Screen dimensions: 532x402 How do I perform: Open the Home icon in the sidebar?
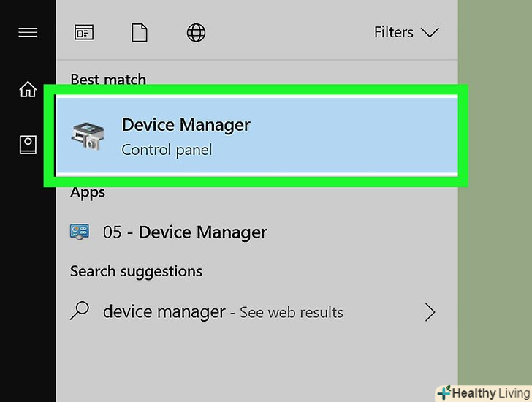28,90
